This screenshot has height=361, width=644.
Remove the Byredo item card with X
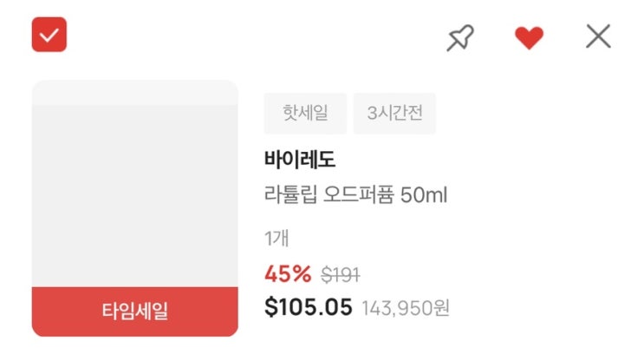point(598,36)
